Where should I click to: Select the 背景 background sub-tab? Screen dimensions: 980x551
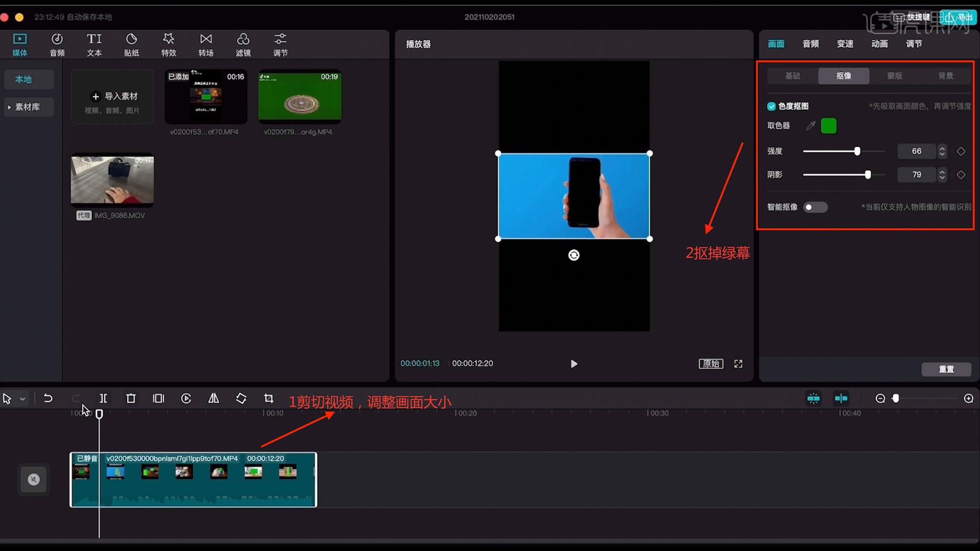(946, 76)
